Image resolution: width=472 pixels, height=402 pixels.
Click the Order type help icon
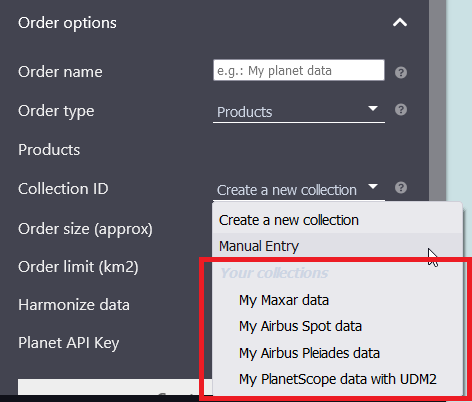point(401,110)
